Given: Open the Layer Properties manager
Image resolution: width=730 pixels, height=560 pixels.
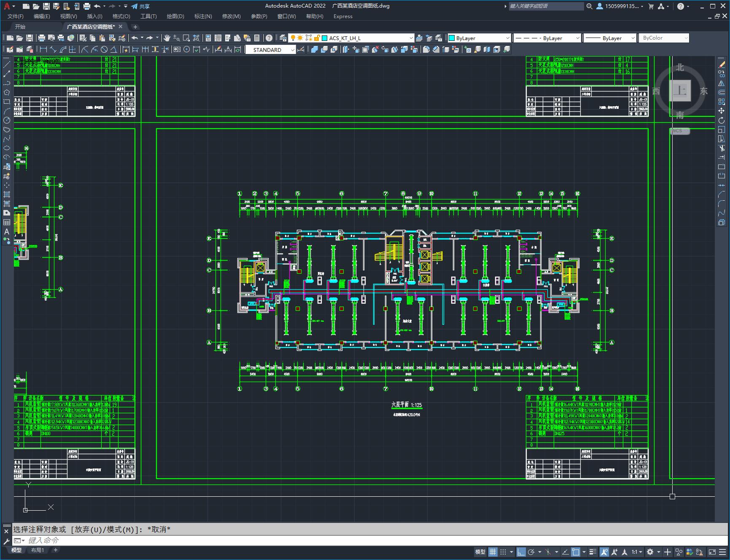Looking at the screenshot, I should coord(283,38).
